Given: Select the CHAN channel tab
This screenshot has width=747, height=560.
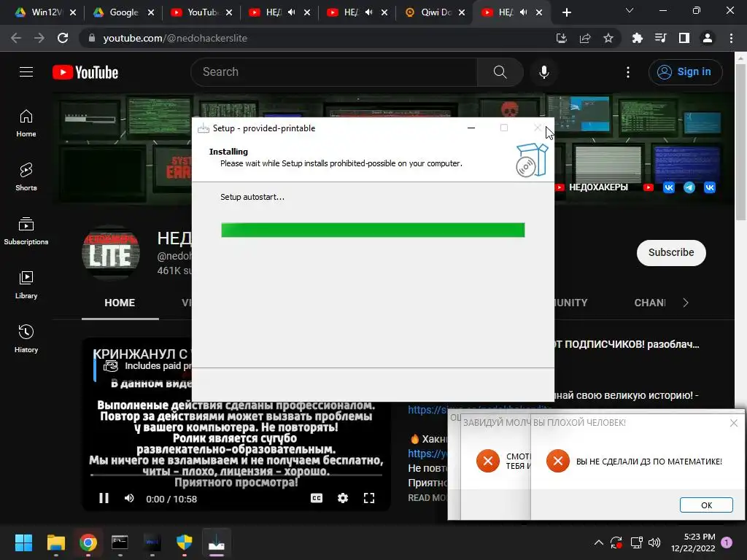Looking at the screenshot, I should (x=650, y=303).
